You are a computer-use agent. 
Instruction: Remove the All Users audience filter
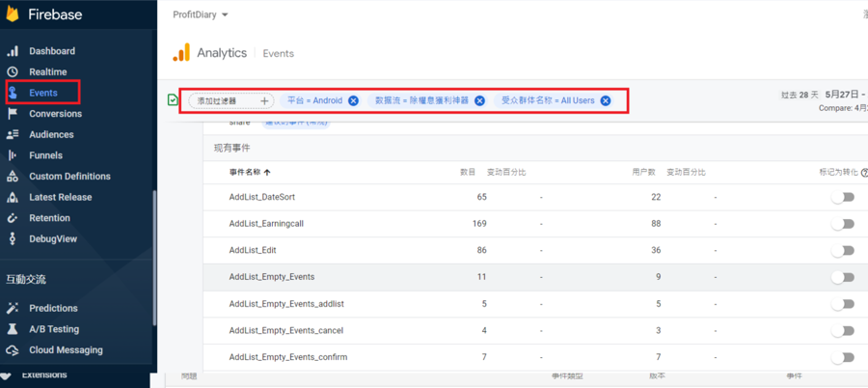[606, 100]
